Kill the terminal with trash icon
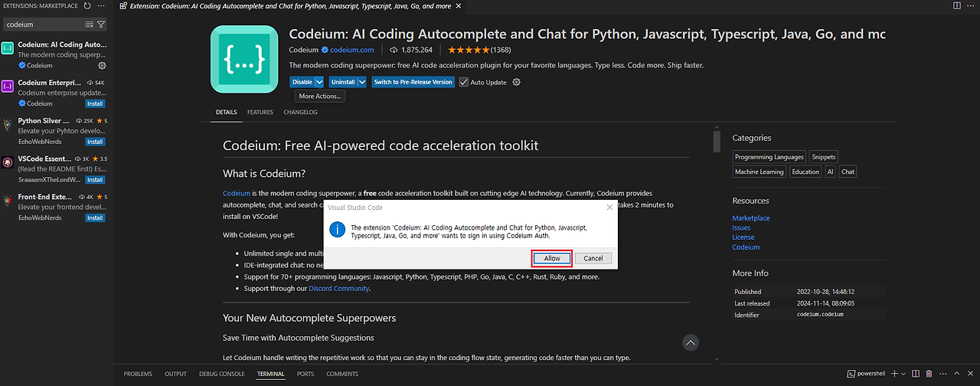 coord(929,374)
